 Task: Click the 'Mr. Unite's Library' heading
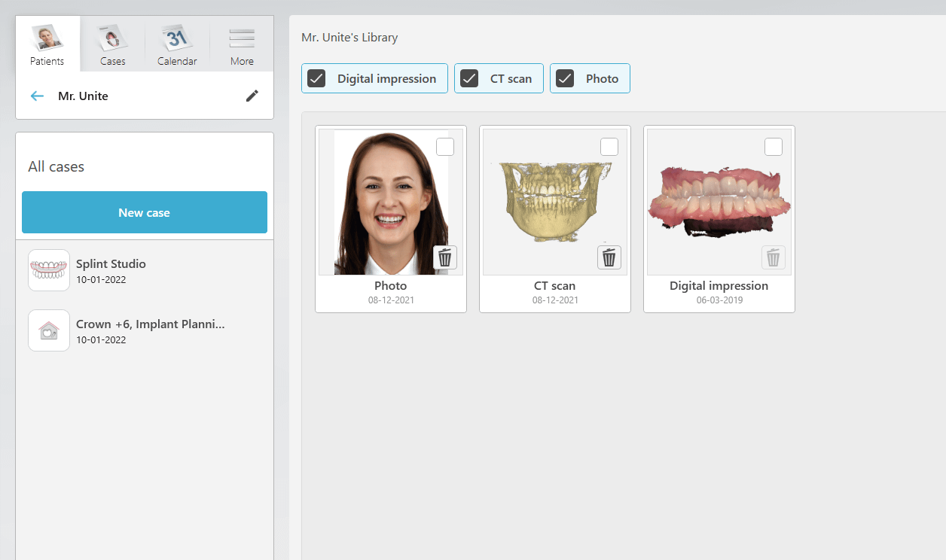pyautogui.click(x=349, y=37)
